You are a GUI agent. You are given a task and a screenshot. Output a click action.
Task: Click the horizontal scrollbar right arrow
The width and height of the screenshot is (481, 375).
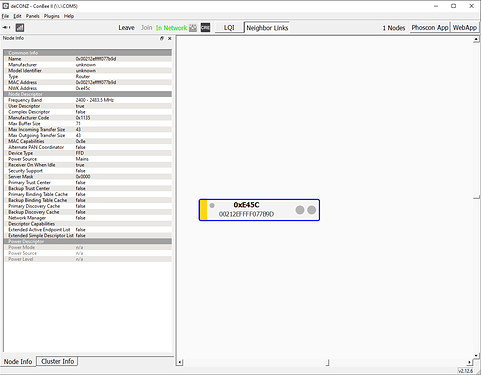(x=469, y=362)
